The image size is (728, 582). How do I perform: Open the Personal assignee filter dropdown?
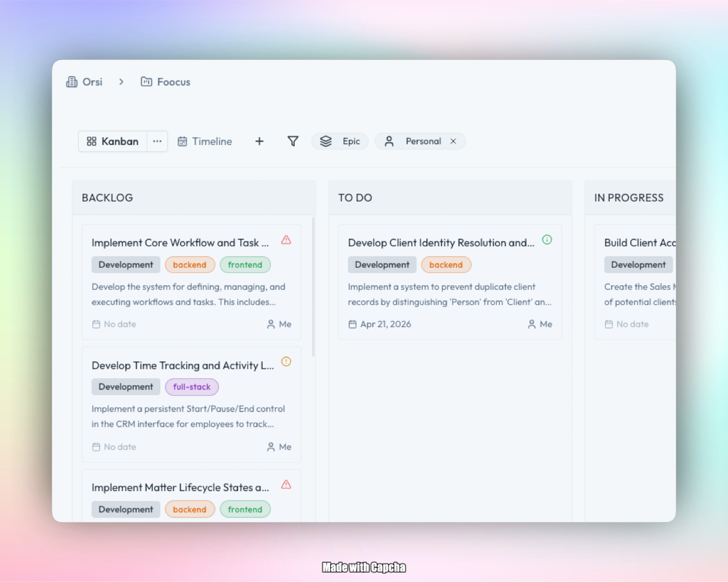coord(420,141)
